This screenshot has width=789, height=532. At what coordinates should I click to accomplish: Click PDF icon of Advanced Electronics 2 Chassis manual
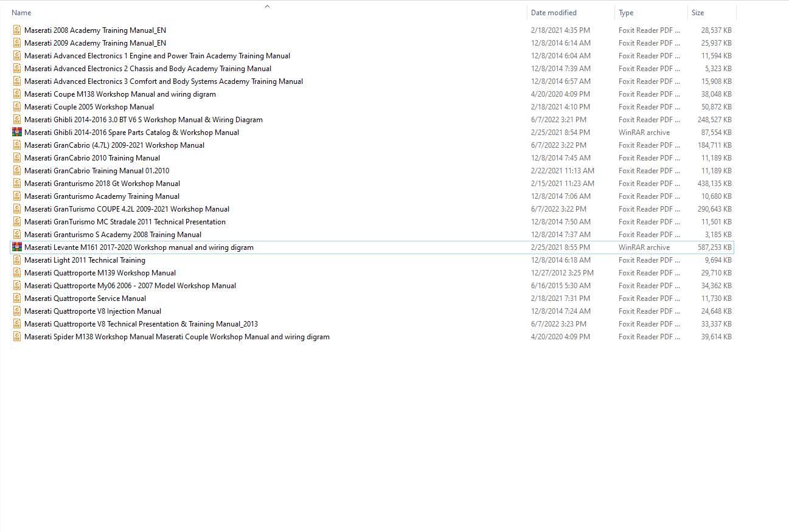tap(17, 68)
